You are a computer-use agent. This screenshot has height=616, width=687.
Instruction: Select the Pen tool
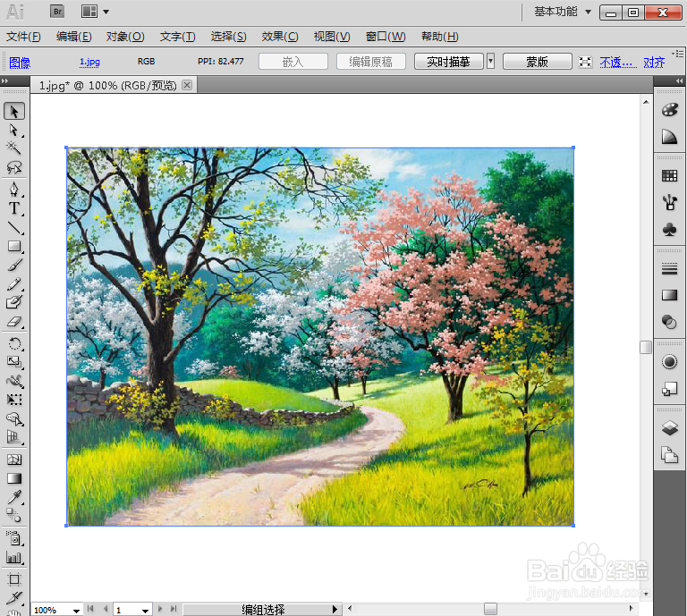tap(14, 190)
